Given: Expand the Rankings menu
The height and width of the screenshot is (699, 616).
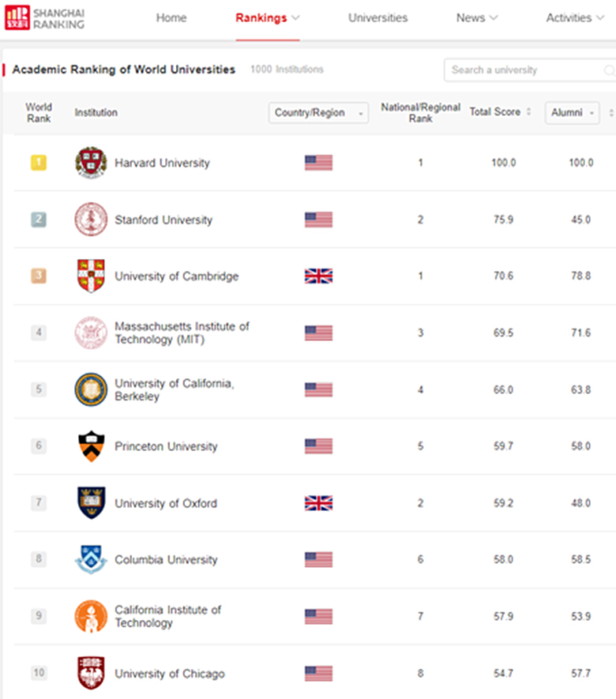Looking at the screenshot, I should click(x=268, y=18).
